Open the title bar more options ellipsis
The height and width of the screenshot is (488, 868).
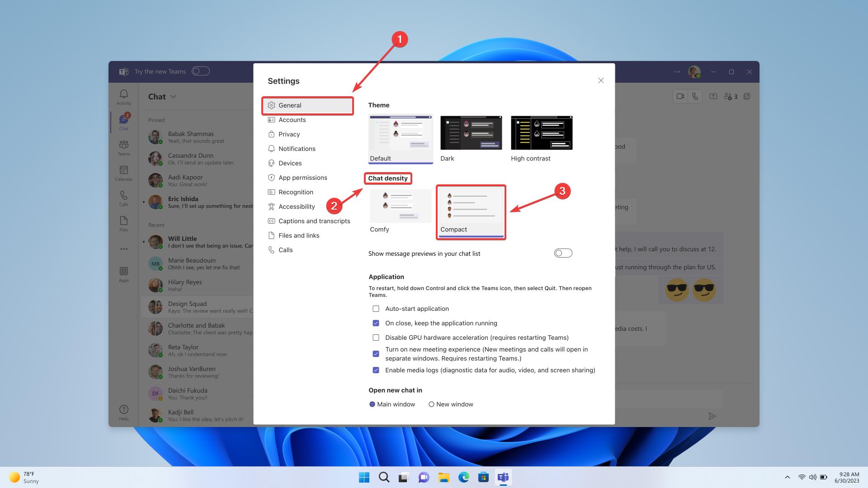click(x=677, y=71)
